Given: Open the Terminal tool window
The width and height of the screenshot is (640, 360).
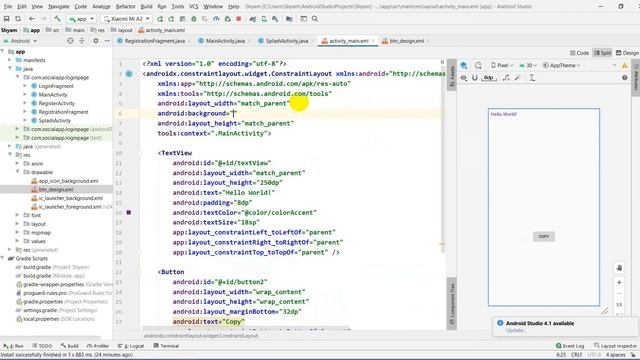Looking at the screenshot, I should [x=166, y=346].
